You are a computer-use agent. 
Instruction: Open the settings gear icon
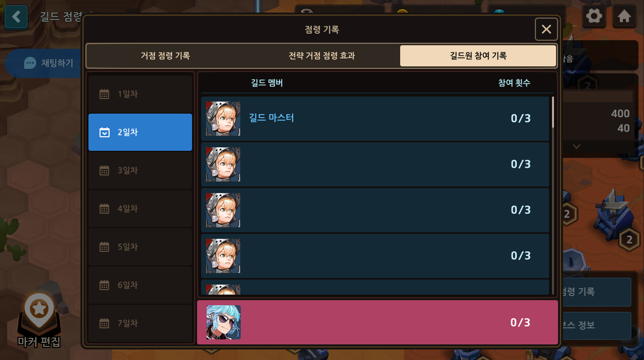(x=594, y=16)
